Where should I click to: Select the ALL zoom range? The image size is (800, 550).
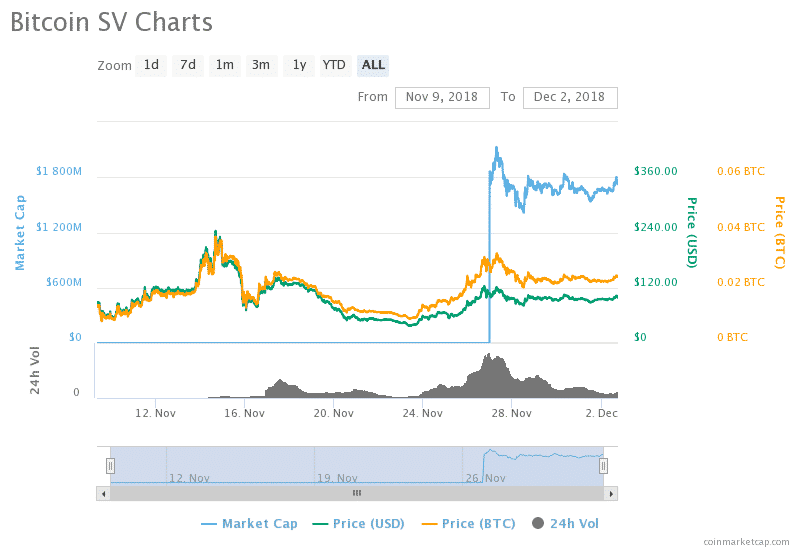pyautogui.click(x=373, y=65)
